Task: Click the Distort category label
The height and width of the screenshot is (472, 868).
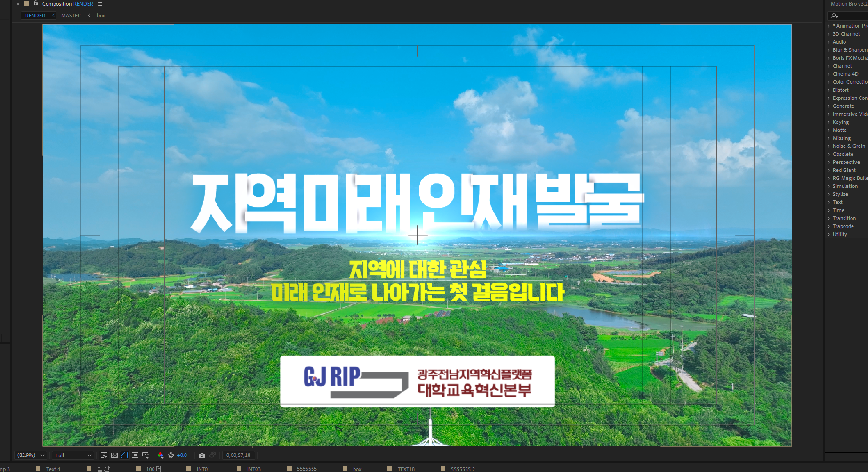Action: pos(841,90)
